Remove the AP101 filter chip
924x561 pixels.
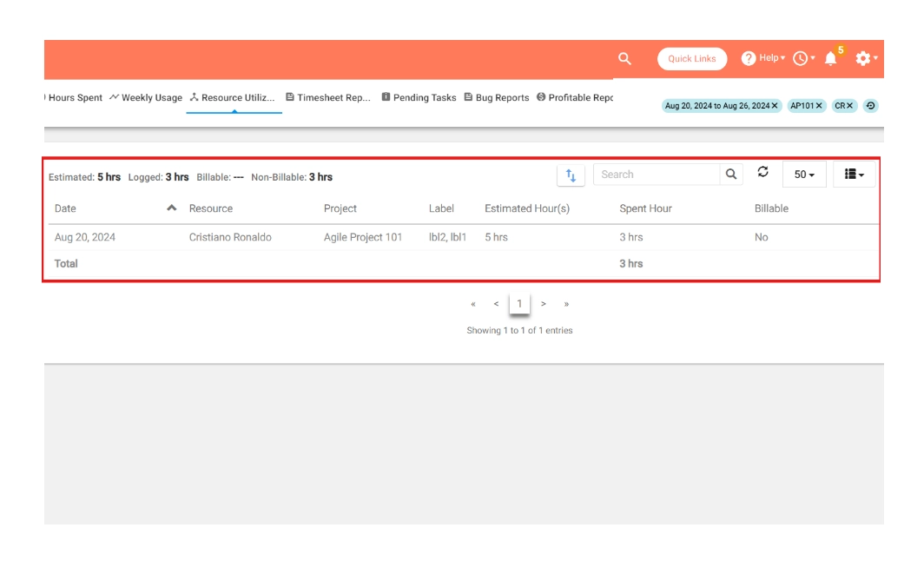tap(818, 106)
